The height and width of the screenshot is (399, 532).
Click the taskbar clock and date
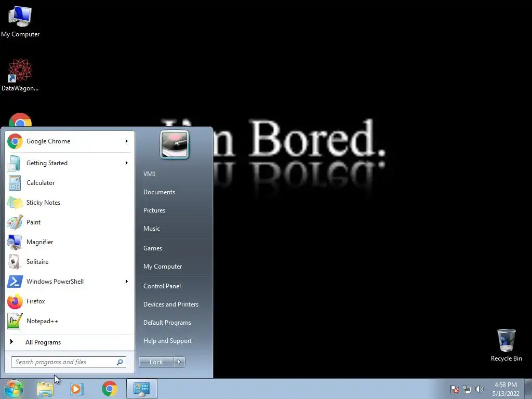click(x=506, y=389)
